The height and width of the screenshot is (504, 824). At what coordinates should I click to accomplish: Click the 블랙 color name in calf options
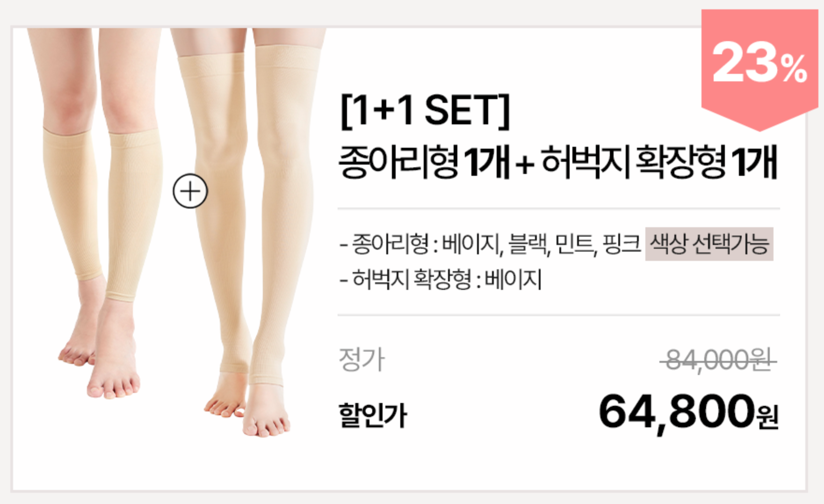coord(528,244)
